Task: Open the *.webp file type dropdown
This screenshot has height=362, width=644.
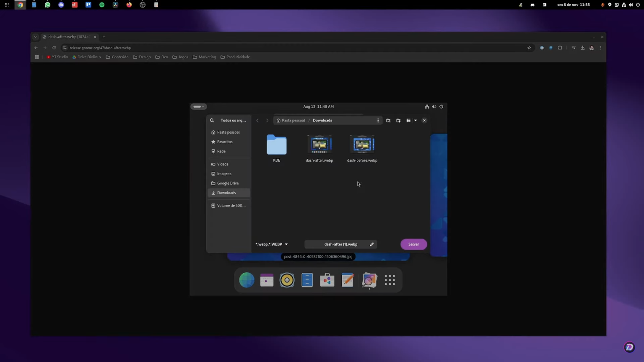Action: tap(271, 244)
